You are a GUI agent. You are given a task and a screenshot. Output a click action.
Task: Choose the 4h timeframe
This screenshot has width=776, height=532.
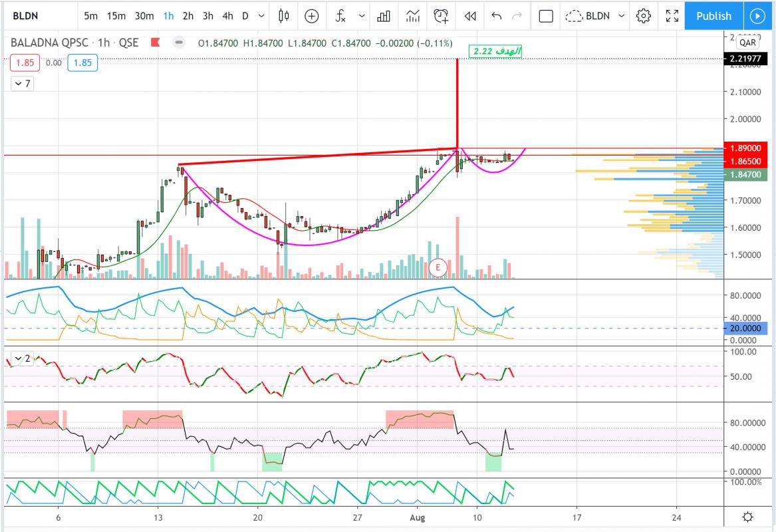tap(227, 16)
